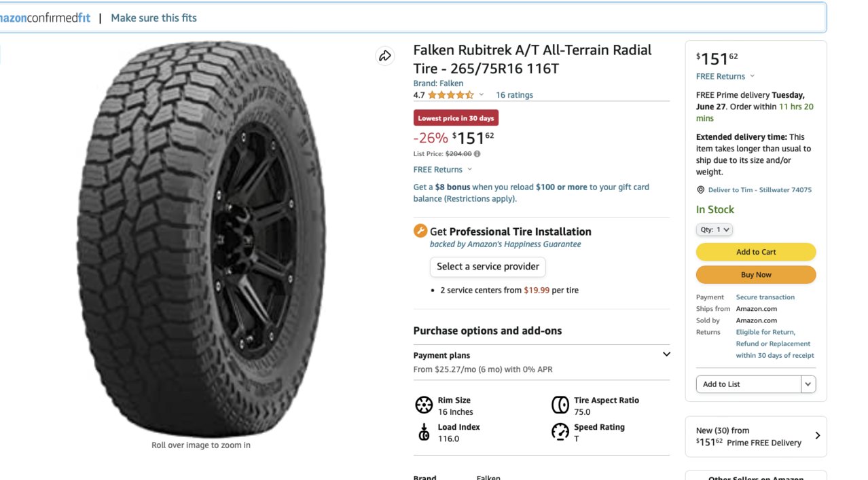Image resolution: width=868 pixels, height=480 pixels.
Task: Click the tire product image
Action: point(202,239)
